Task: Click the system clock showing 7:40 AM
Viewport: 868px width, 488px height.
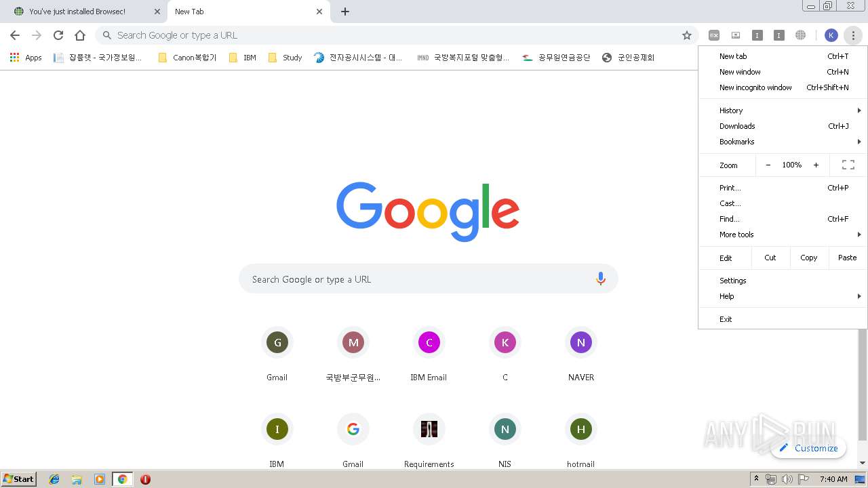Action: [x=833, y=479]
